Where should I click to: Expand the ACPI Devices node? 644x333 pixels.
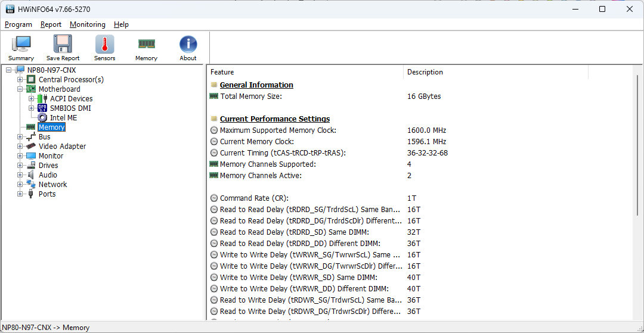(x=31, y=98)
